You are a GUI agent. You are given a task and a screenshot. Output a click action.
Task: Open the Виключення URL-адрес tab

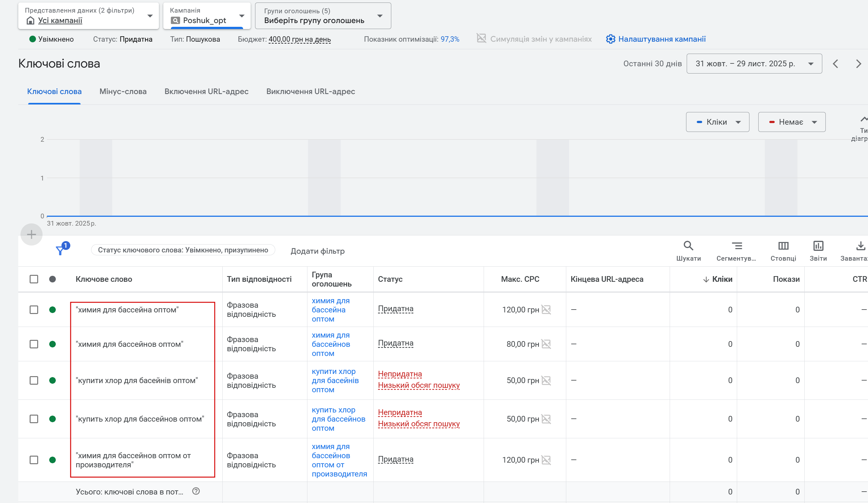click(x=310, y=92)
